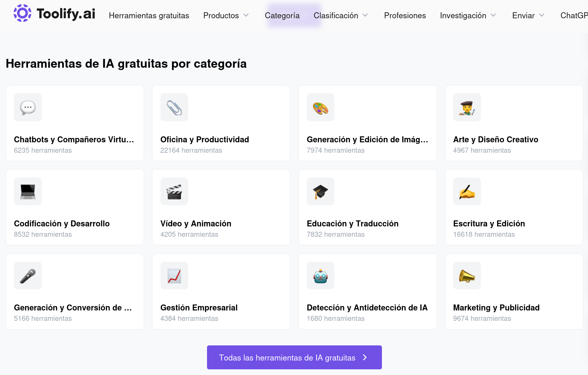Screen dimensions: 588x375
Task: Expand the Enviar dropdown chevron
Action: (x=542, y=15)
